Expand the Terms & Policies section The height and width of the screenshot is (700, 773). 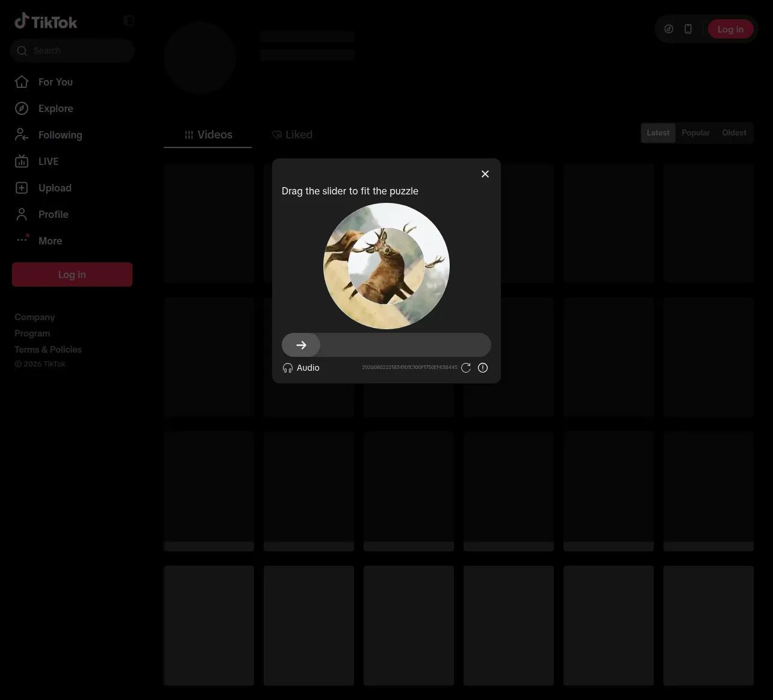(48, 350)
